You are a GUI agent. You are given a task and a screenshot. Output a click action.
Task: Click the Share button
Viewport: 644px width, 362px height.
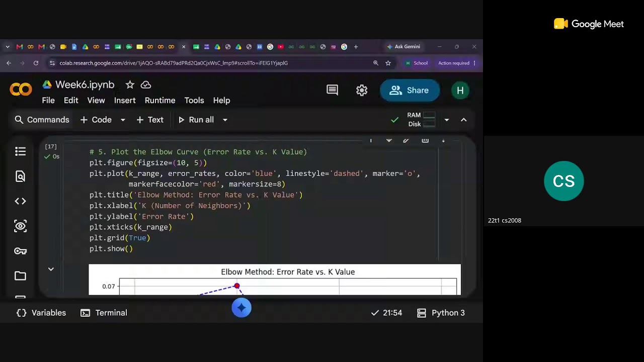[x=410, y=90]
